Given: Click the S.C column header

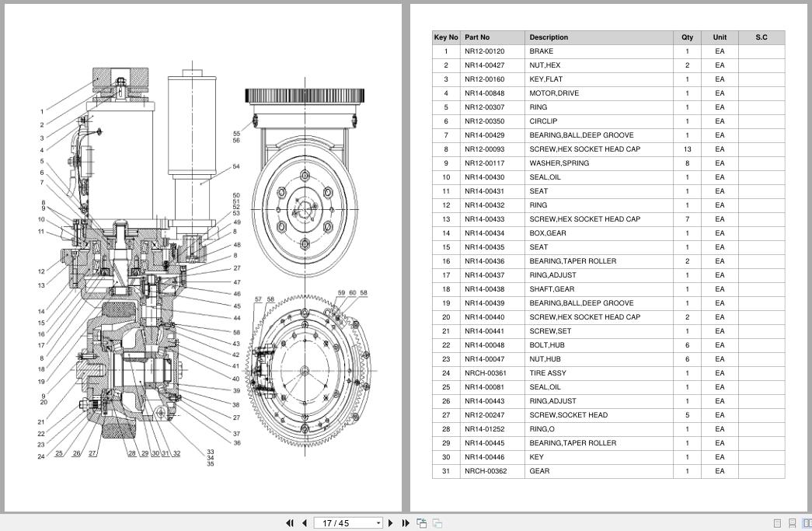Looking at the screenshot, I should [x=761, y=37].
